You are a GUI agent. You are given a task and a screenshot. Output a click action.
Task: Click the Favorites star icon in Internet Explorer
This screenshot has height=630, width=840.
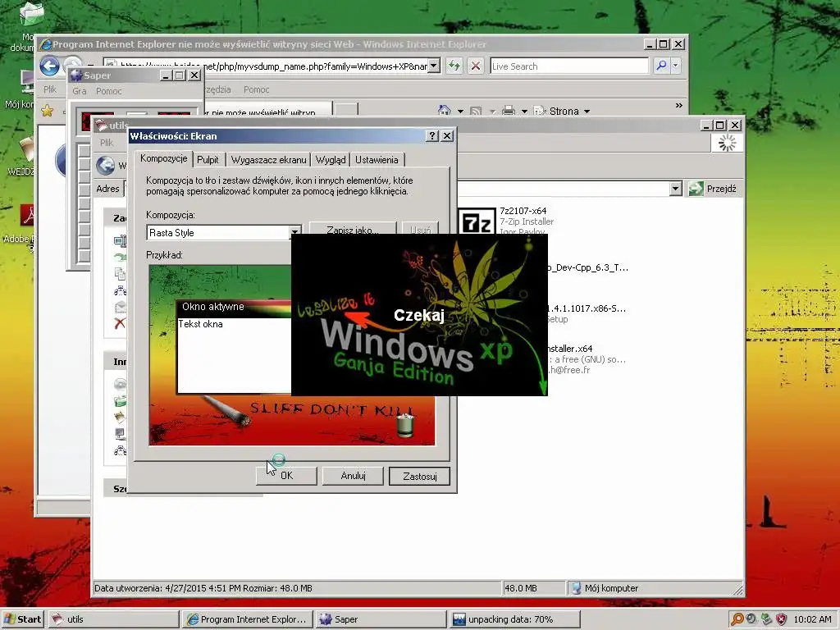coord(47,111)
